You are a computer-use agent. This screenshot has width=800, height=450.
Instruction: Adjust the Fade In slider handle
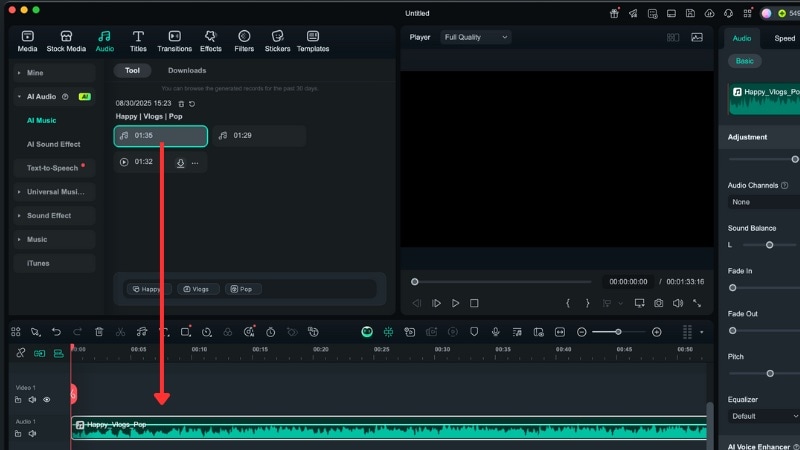(x=732, y=288)
